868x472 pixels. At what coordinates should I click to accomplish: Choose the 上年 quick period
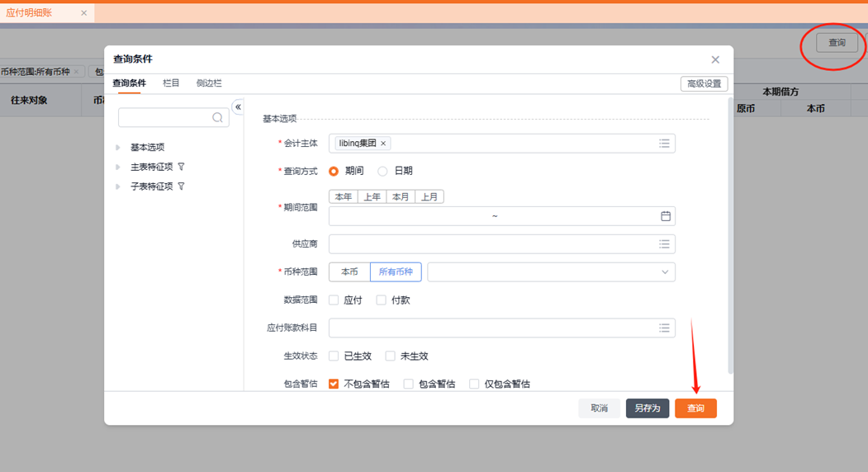pos(372,196)
